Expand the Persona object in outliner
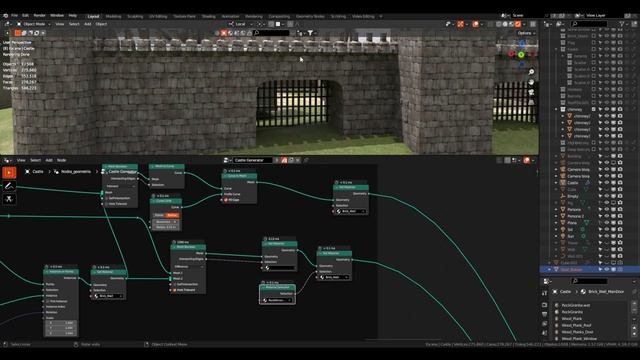The width and height of the screenshot is (640, 360). point(556,209)
